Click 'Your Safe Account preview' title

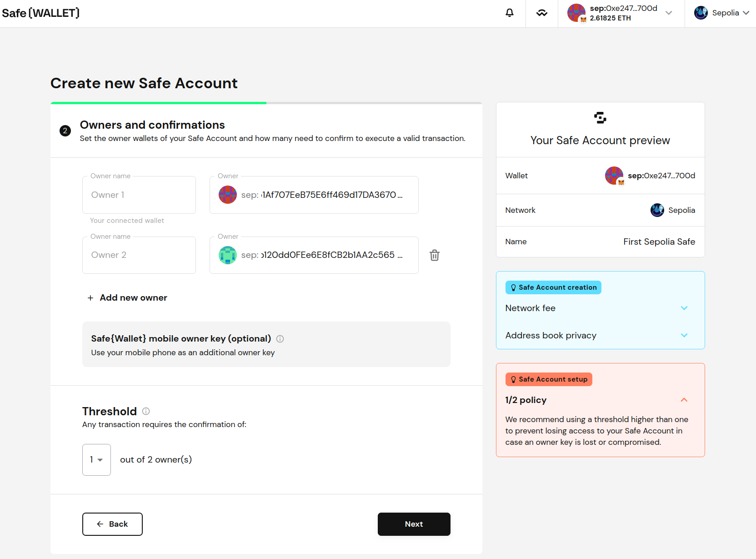pos(600,141)
